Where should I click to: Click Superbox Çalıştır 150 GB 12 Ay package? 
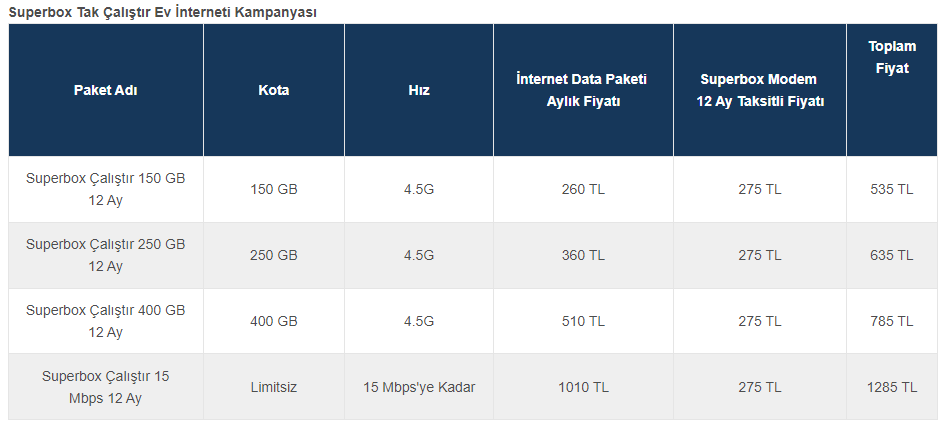(x=106, y=189)
